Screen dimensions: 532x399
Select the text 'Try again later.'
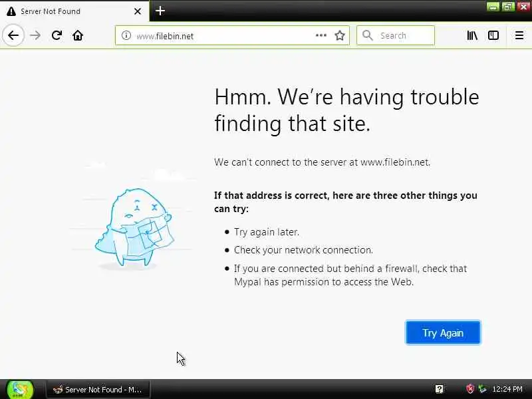coord(267,232)
